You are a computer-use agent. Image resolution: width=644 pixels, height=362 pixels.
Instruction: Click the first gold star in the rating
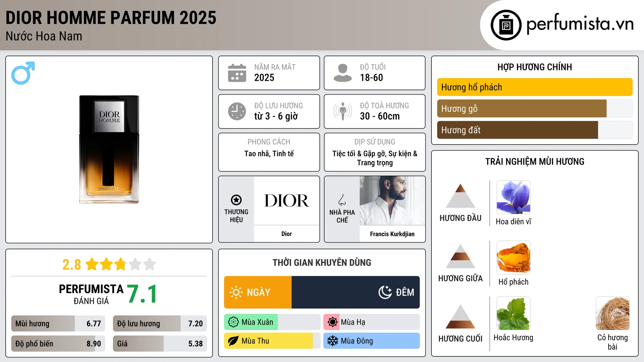pos(92,264)
